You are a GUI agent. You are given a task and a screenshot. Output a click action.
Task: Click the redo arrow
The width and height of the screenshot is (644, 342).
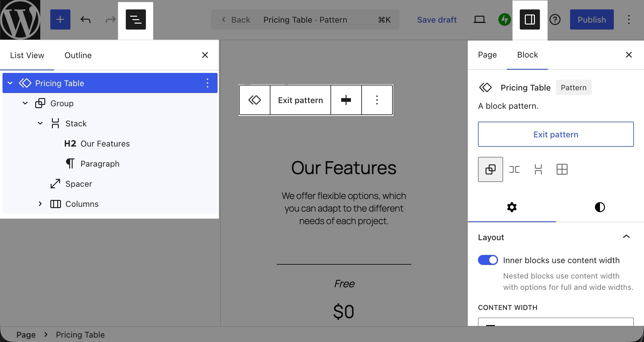(110, 20)
